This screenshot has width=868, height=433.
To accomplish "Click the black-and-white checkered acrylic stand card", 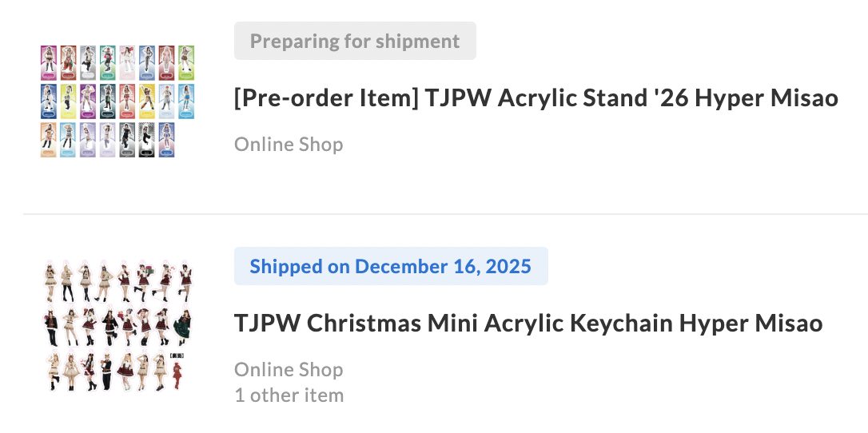I will tap(146, 140).
